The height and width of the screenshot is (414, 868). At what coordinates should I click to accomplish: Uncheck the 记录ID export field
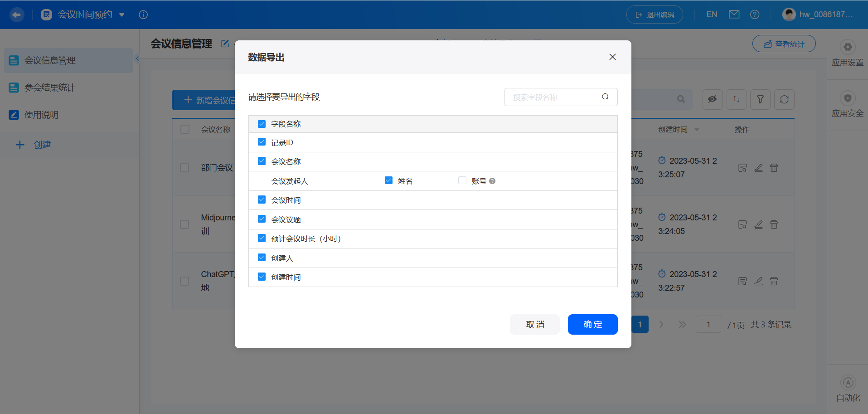pyautogui.click(x=262, y=141)
